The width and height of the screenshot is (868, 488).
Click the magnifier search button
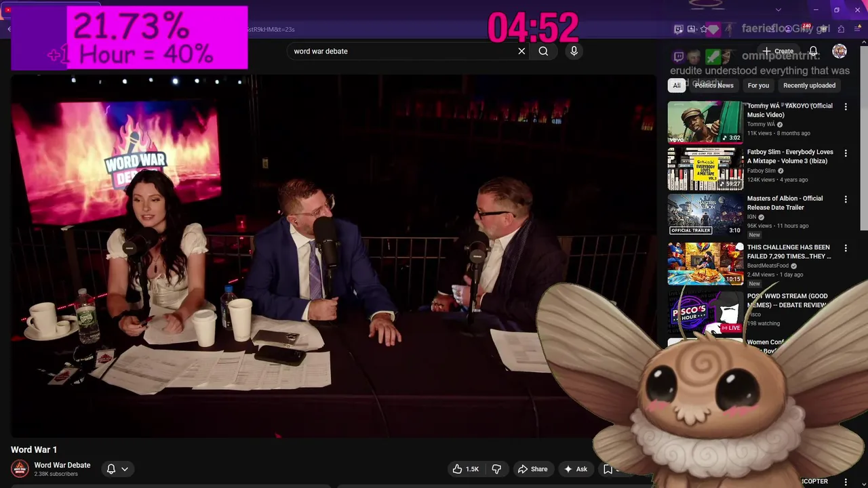click(x=543, y=51)
